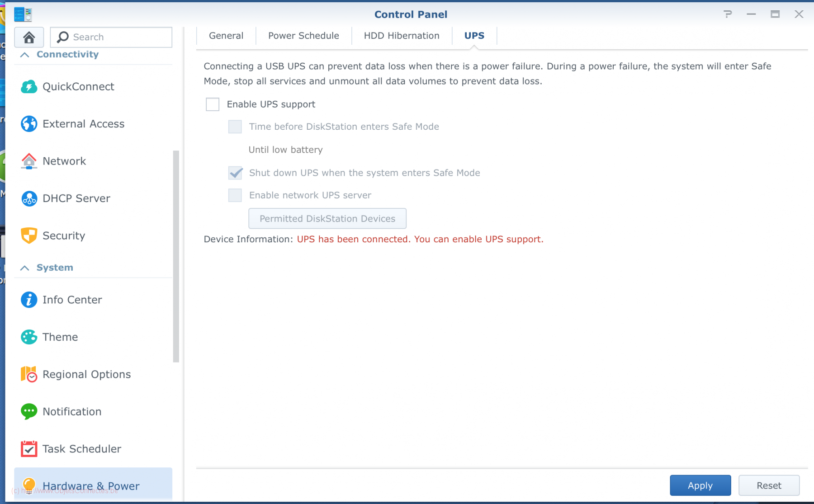Click the search magnifier icon
This screenshot has width=814, height=504.
[x=62, y=37]
